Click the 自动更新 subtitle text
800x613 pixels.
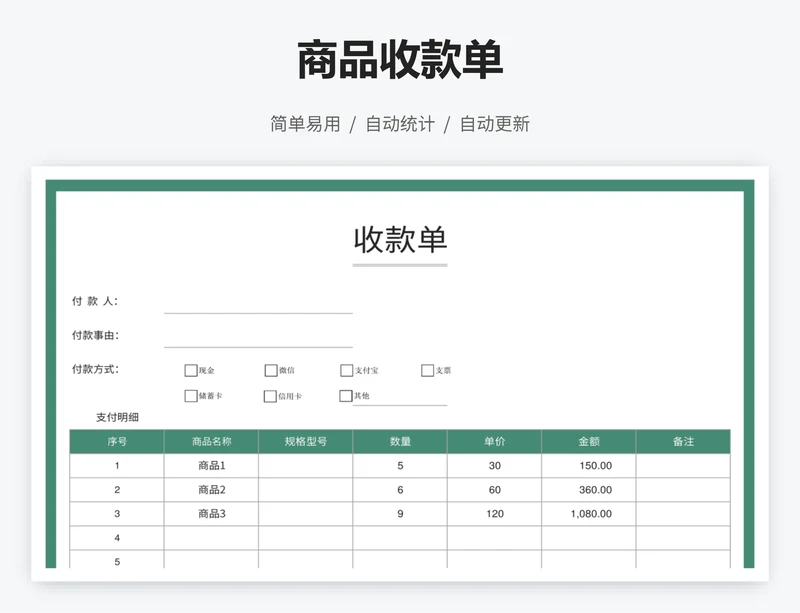pos(495,124)
